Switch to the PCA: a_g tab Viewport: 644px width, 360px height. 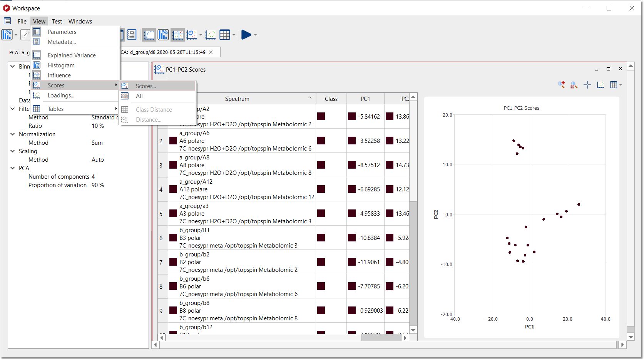point(20,52)
